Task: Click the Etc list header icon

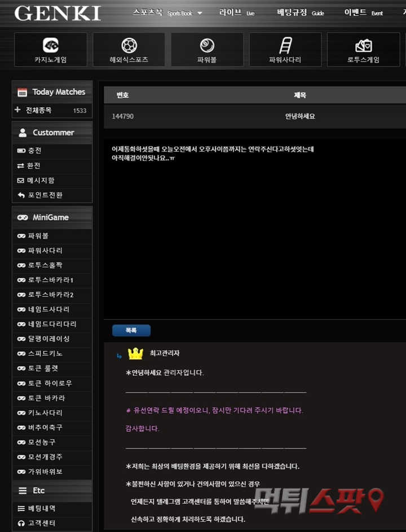Action: coord(23,491)
